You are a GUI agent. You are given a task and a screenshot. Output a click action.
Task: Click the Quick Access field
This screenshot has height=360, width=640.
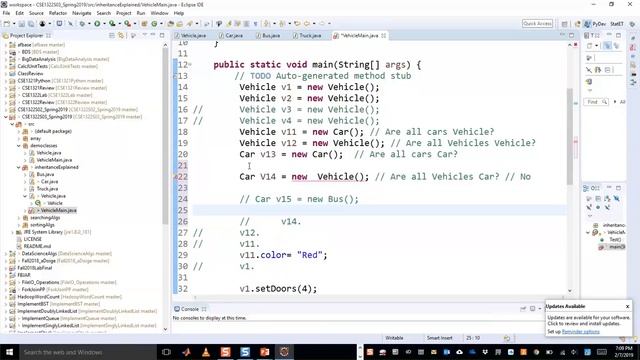point(537,24)
